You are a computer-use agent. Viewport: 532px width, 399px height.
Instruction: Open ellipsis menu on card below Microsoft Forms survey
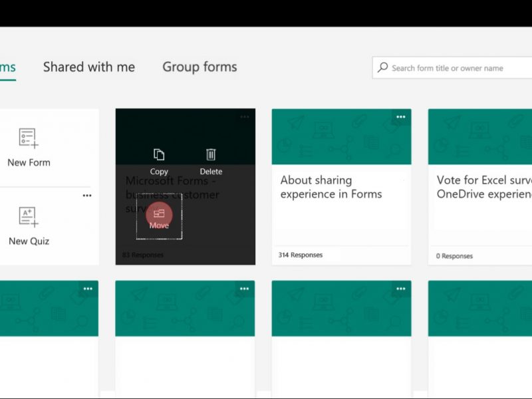tap(244, 289)
